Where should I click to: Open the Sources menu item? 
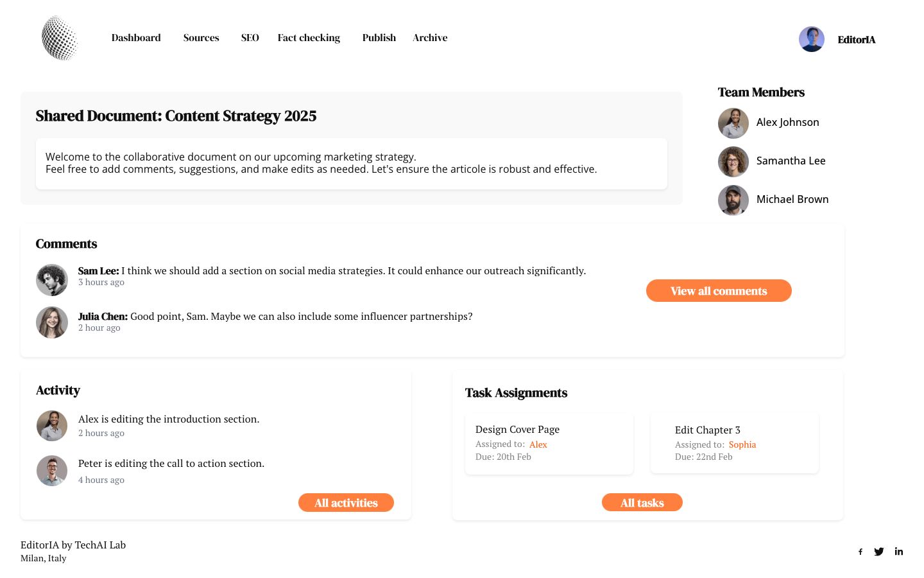[201, 38]
